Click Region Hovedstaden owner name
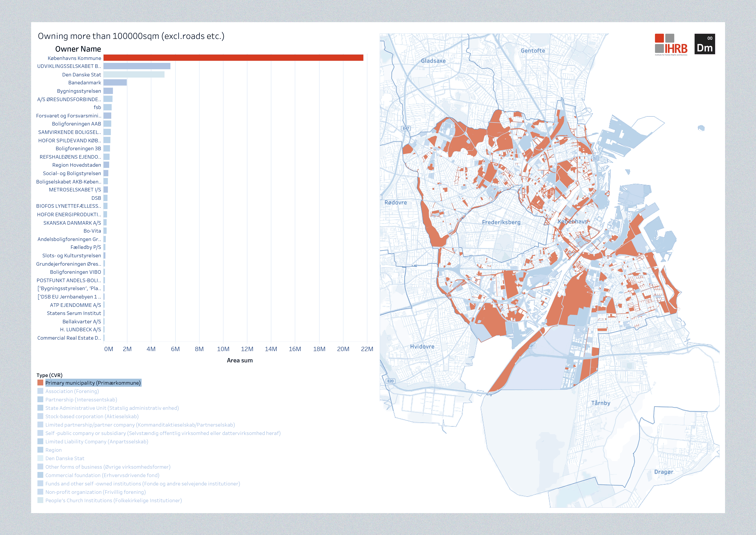 [77, 165]
